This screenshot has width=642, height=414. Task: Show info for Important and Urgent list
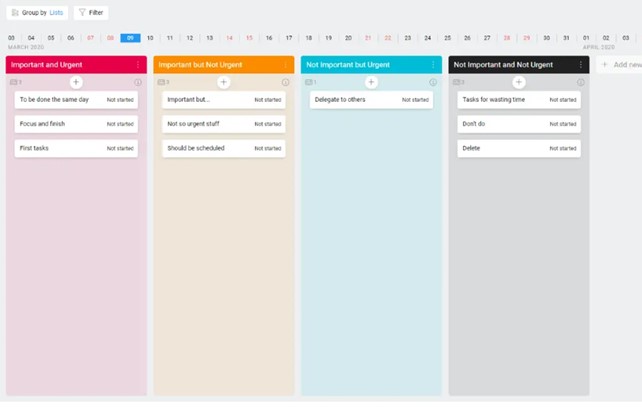[x=138, y=82]
